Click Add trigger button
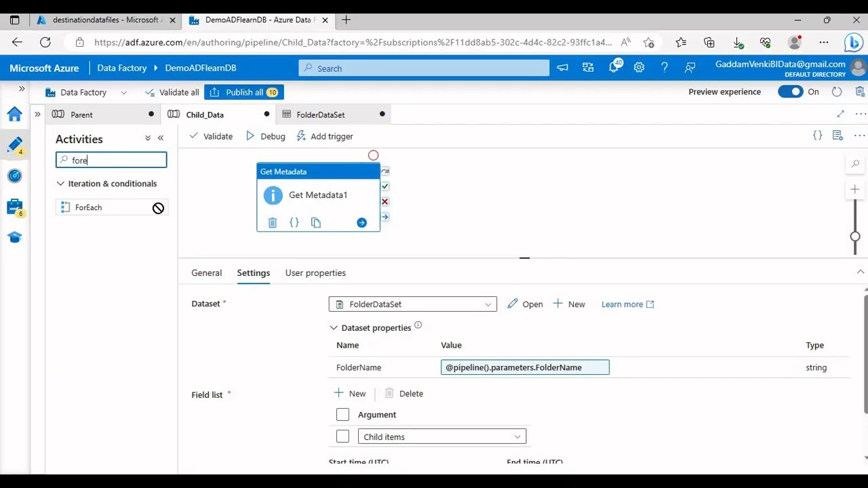868x488 pixels. point(325,136)
